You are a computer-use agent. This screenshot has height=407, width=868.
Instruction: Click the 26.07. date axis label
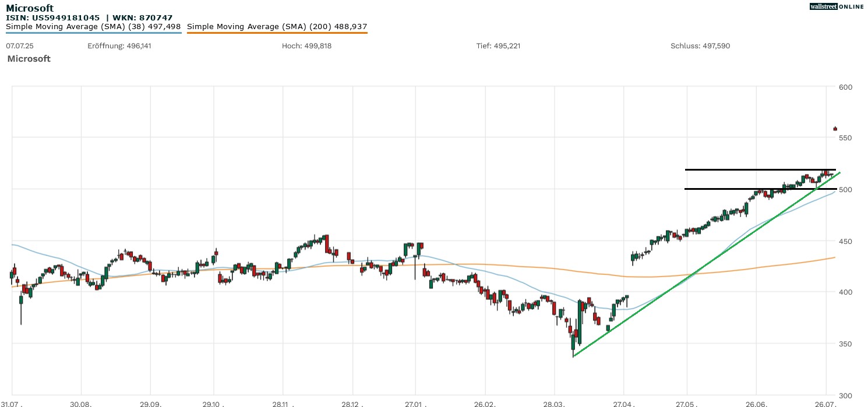(826, 404)
